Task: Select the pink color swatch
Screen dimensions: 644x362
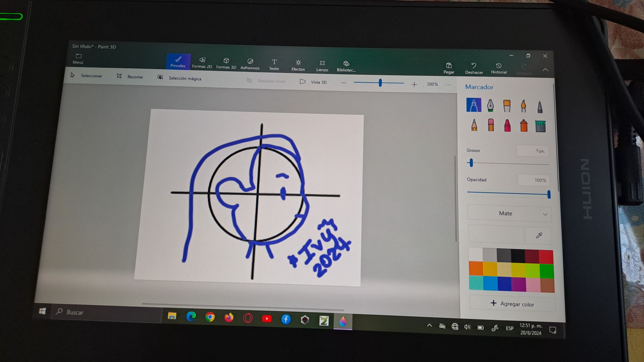Action: pyautogui.click(x=533, y=285)
